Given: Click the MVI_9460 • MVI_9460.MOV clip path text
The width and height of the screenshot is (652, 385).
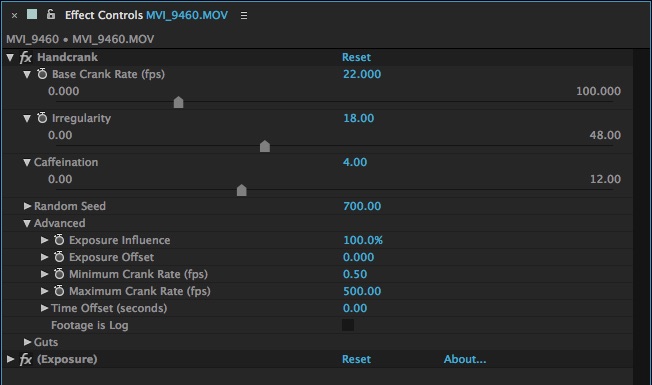Looking at the screenshot, I should (x=80, y=39).
